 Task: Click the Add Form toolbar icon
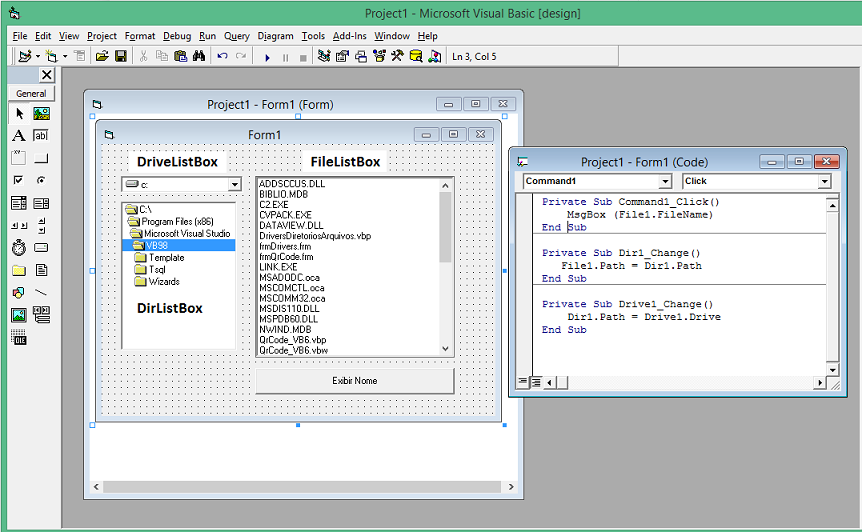(x=52, y=56)
